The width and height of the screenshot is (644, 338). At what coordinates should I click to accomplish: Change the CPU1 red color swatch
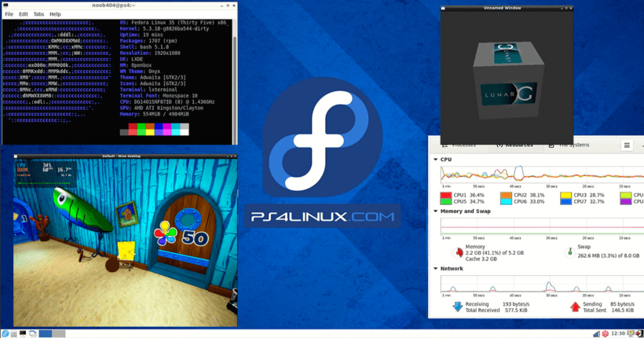point(445,195)
